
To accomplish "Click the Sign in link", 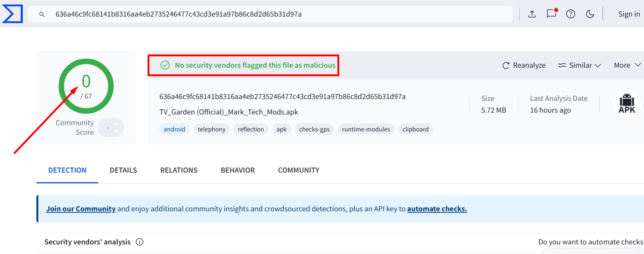I will click(x=629, y=14).
